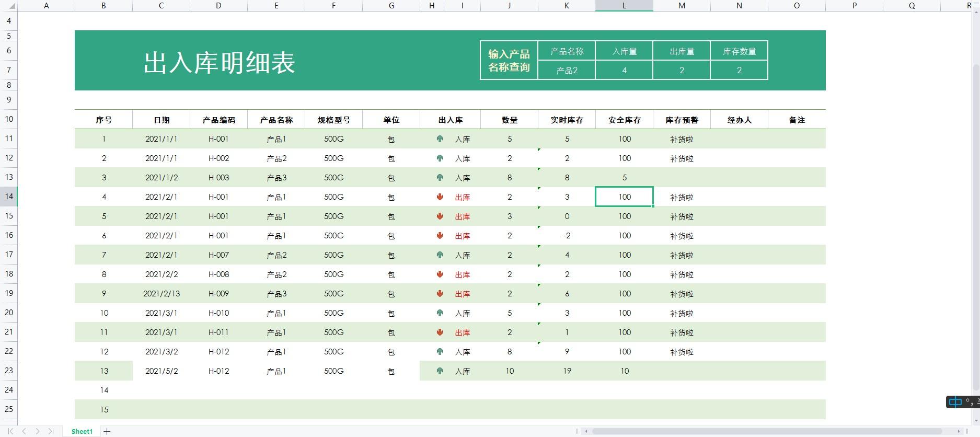Click the green 入库 arrow icon in row 22
This screenshot has height=437, width=980.
[x=440, y=352]
